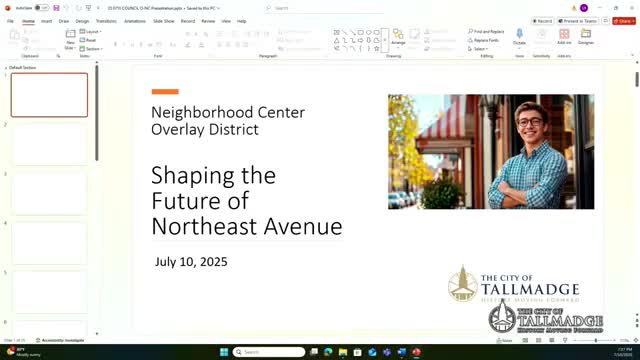
Task: Click 'Neighborhood Center Overlay District' subtitle text
Action: pyautogui.click(x=228, y=121)
